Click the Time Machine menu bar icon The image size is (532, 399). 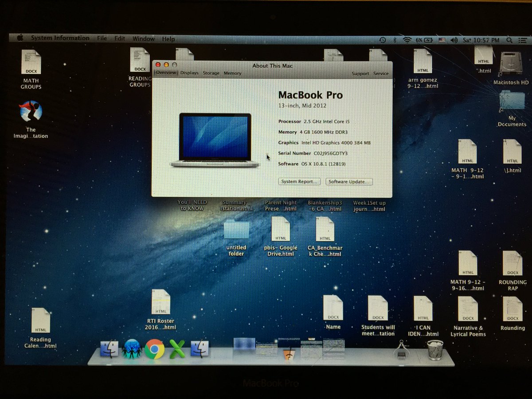click(x=383, y=40)
